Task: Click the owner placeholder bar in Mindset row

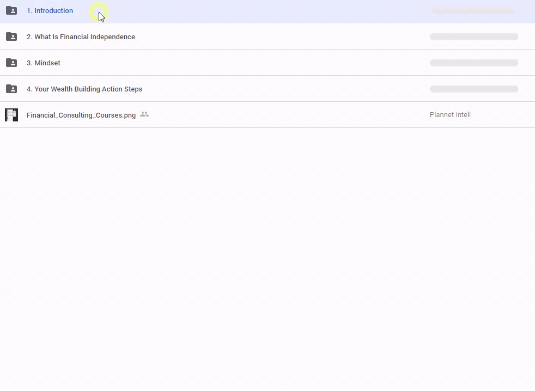Action: tap(473, 63)
